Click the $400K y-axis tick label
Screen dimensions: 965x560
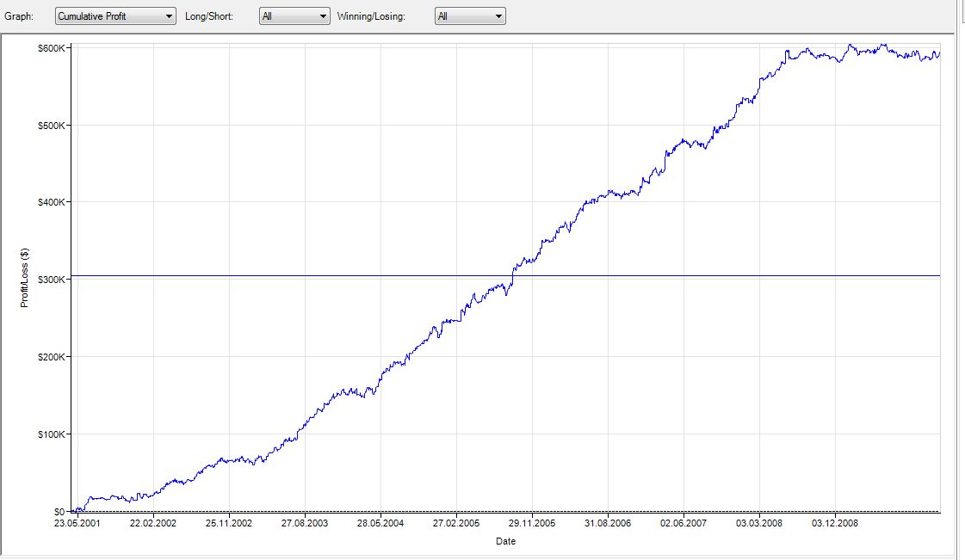50,202
